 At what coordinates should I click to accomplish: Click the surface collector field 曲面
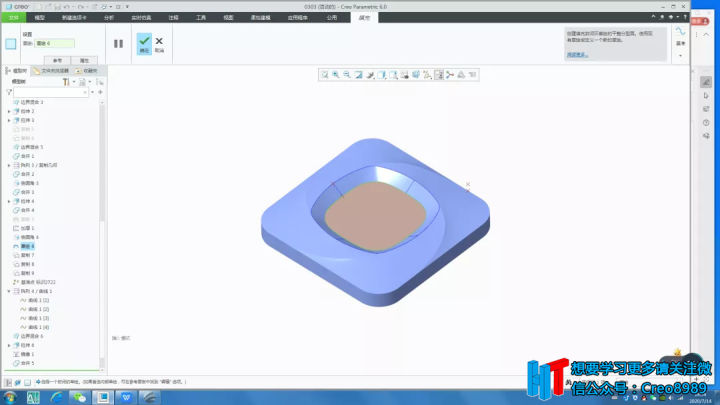tap(55, 44)
